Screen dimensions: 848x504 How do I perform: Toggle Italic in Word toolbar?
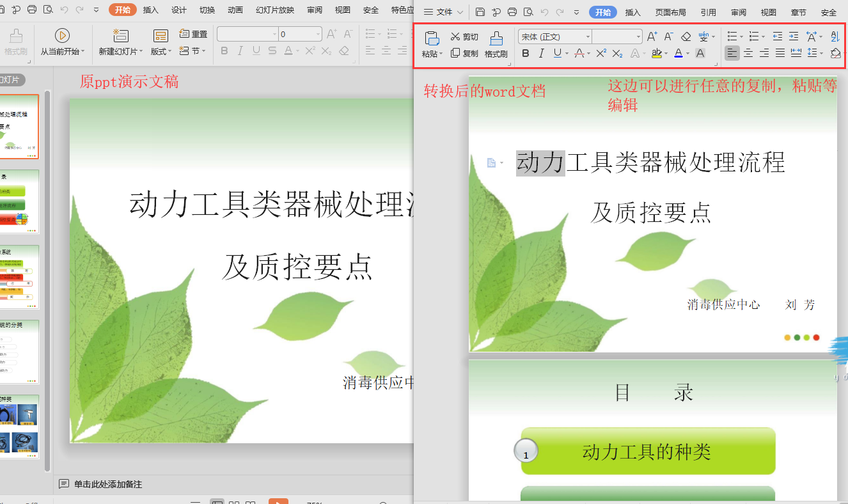click(x=542, y=54)
